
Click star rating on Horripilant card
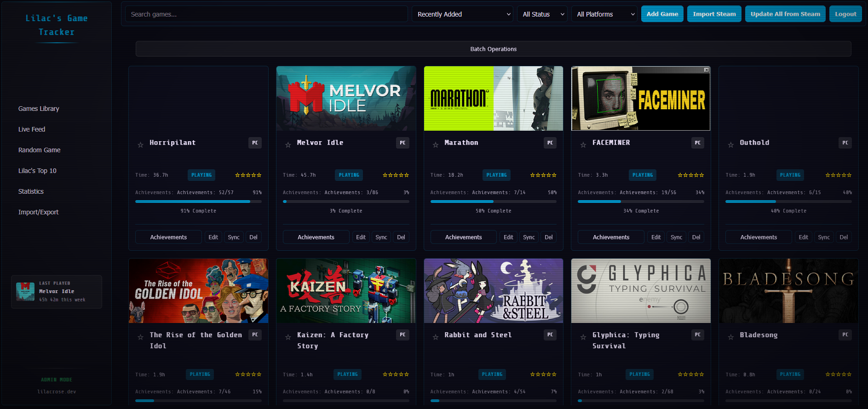tap(248, 175)
